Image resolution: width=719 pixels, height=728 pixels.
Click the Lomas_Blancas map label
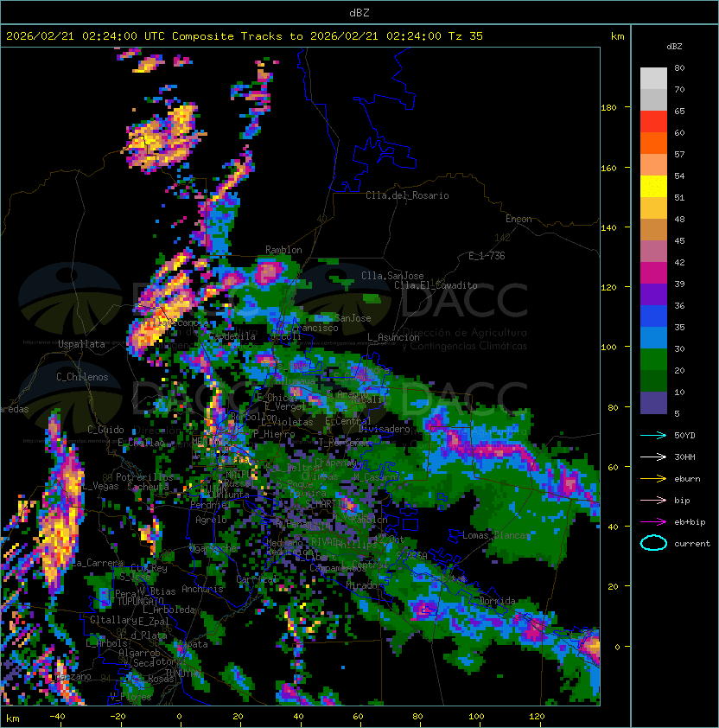coord(496,535)
